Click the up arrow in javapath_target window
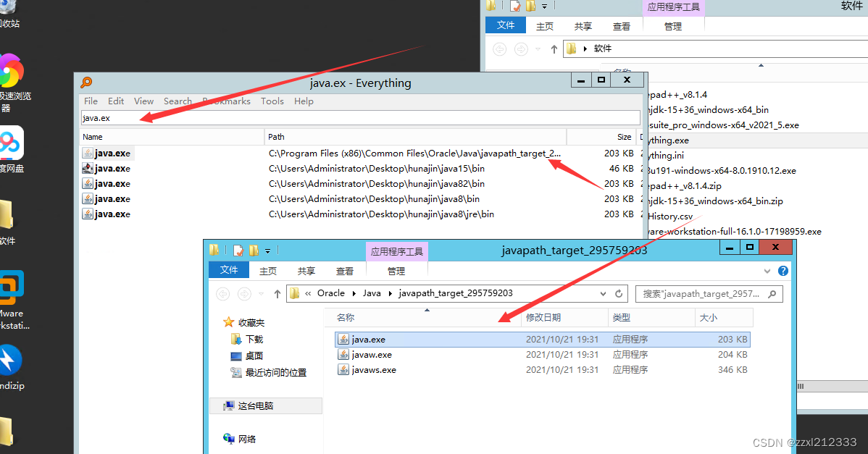 pos(277,294)
